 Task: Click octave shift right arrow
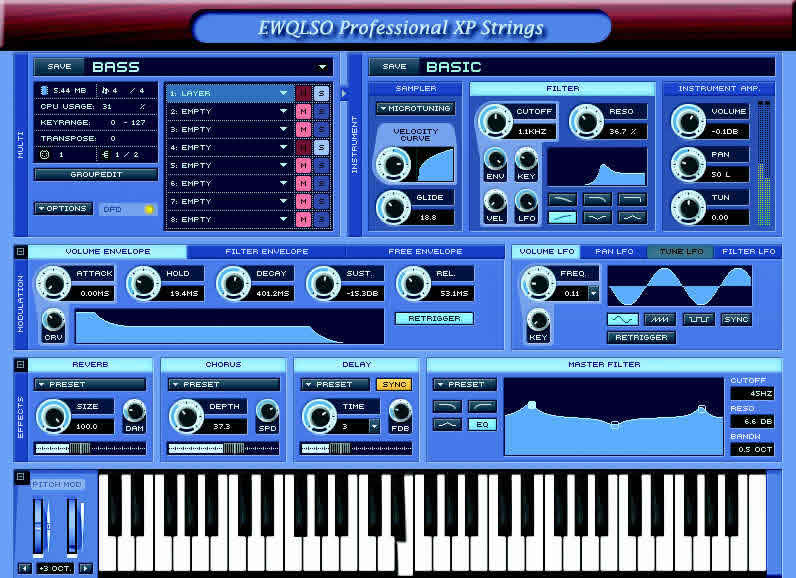pos(86,568)
